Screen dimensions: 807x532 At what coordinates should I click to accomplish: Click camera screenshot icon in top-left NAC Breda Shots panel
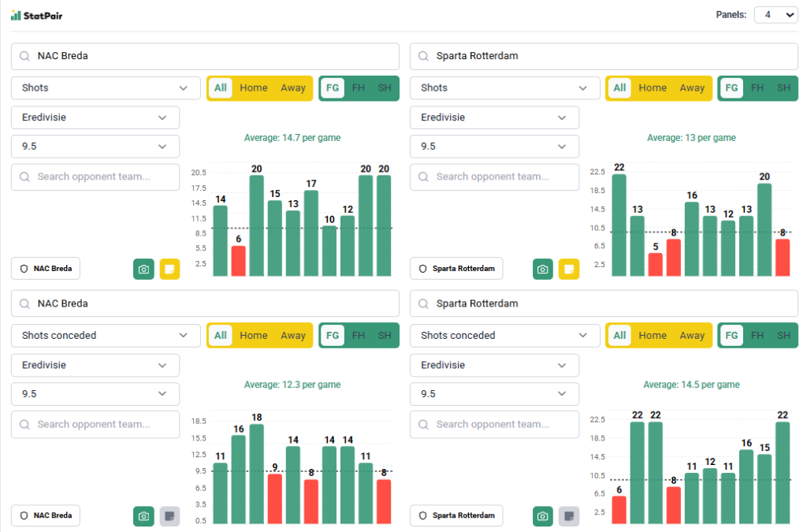pyautogui.click(x=143, y=269)
